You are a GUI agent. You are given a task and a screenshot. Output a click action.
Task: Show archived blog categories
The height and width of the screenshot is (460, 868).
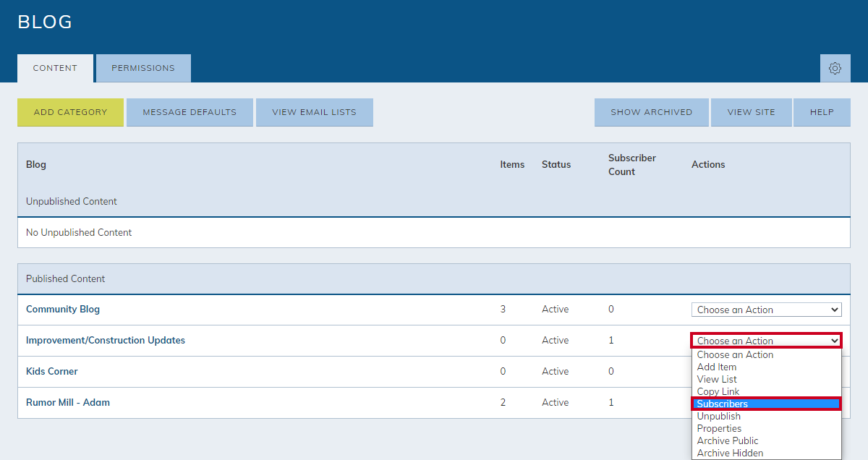point(651,112)
